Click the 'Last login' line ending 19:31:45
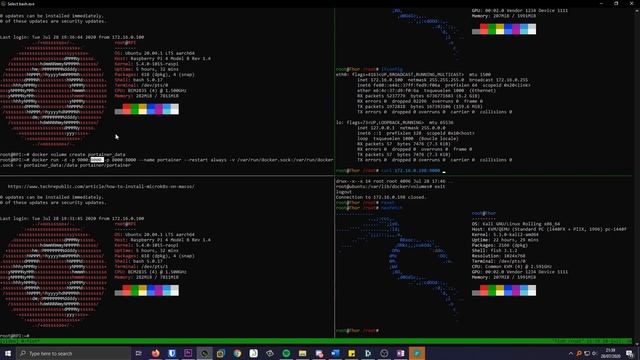Image resolution: width=640 pixels, height=360 pixels. (72, 218)
